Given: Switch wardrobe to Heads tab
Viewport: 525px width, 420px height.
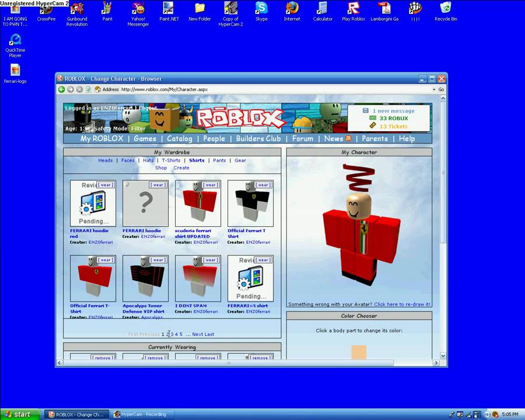Looking at the screenshot, I should tap(106, 160).
